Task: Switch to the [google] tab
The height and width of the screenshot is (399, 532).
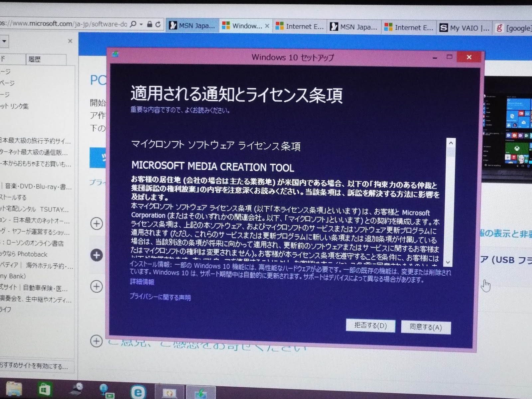Action: coord(513,28)
